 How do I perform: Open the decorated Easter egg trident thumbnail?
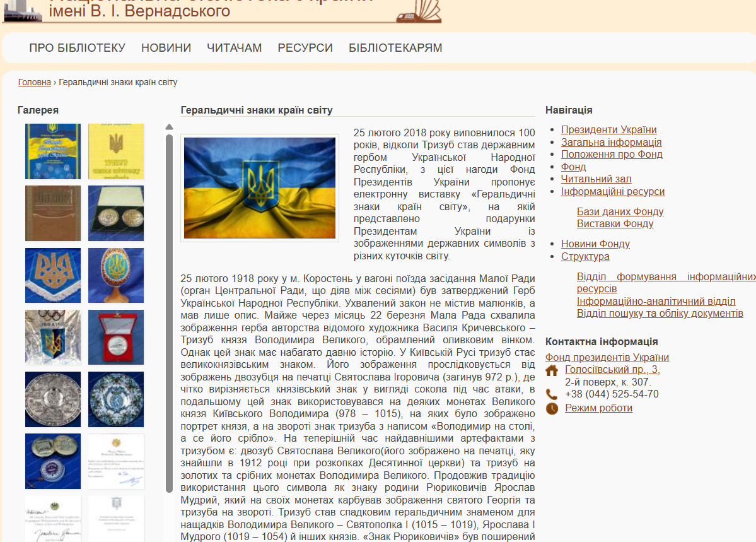coord(116,275)
